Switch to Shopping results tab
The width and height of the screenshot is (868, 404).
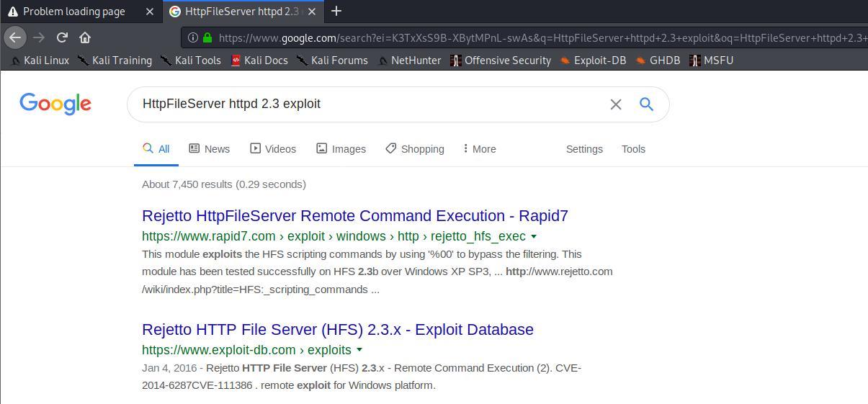point(415,149)
